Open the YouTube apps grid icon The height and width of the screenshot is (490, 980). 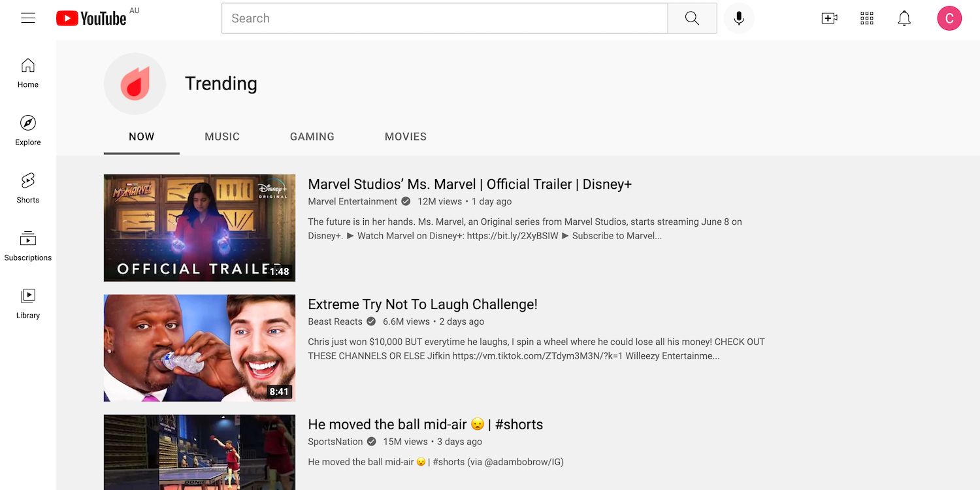click(x=867, y=18)
